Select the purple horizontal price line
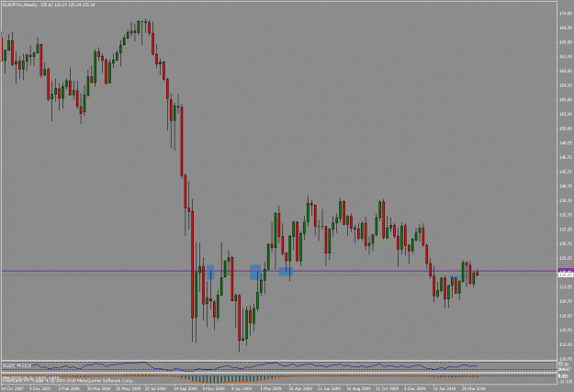Image resolution: width=574 pixels, height=392 pixels. point(279,271)
